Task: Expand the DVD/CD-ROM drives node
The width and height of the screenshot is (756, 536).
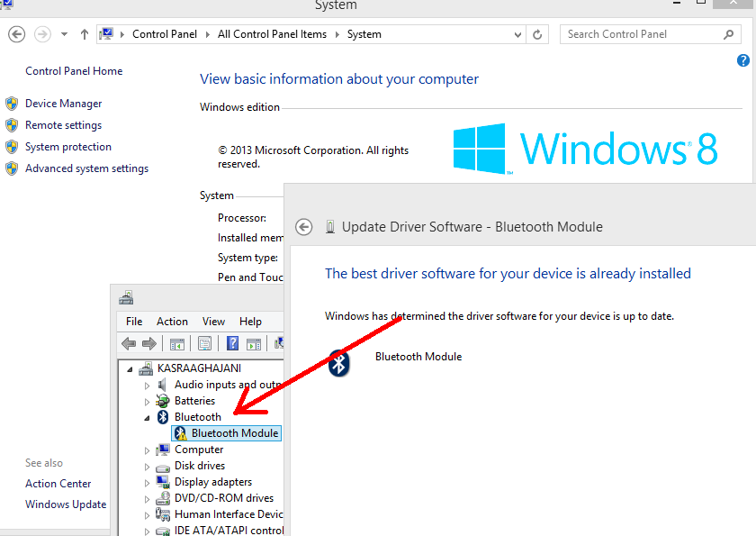Action: click(x=147, y=499)
